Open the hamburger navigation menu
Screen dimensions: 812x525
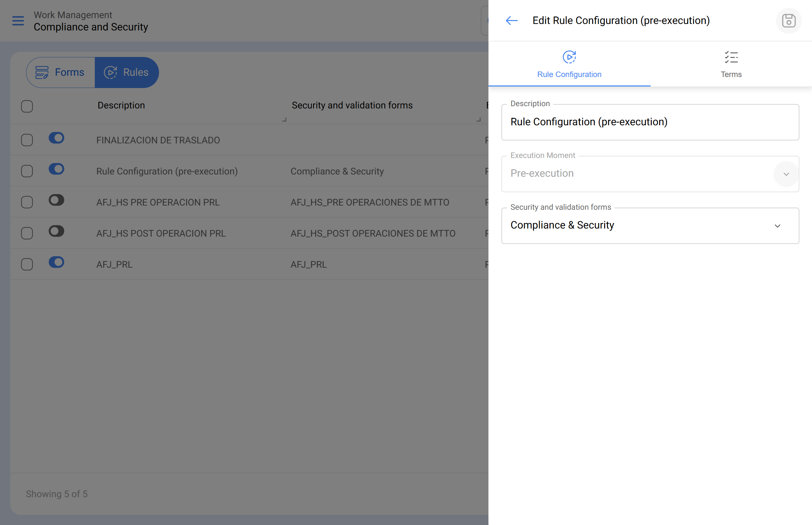click(18, 21)
